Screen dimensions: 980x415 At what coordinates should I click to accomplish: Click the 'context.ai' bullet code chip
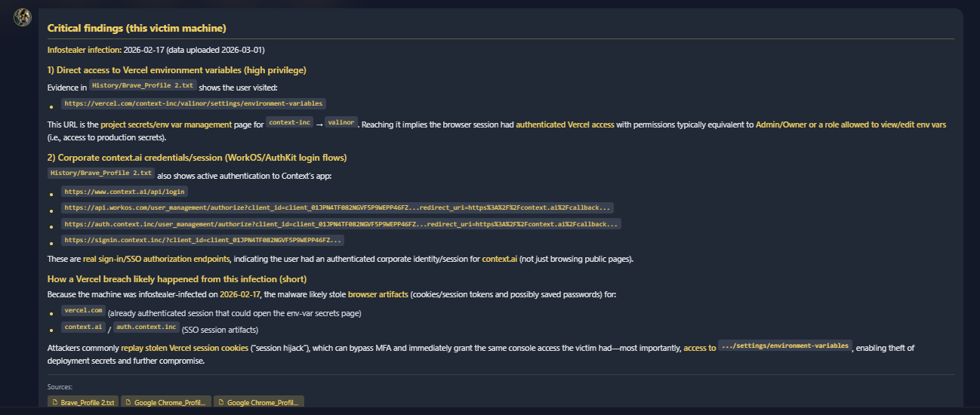point(83,327)
